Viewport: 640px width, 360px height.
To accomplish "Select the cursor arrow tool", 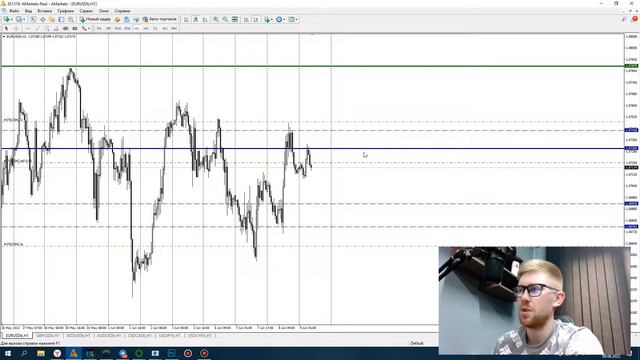I will point(6,29).
